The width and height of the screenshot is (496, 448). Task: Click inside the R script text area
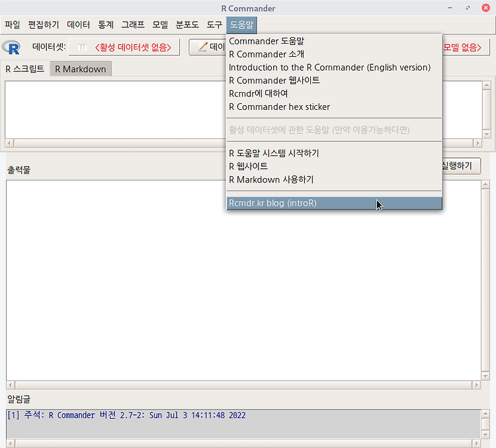(x=116, y=110)
